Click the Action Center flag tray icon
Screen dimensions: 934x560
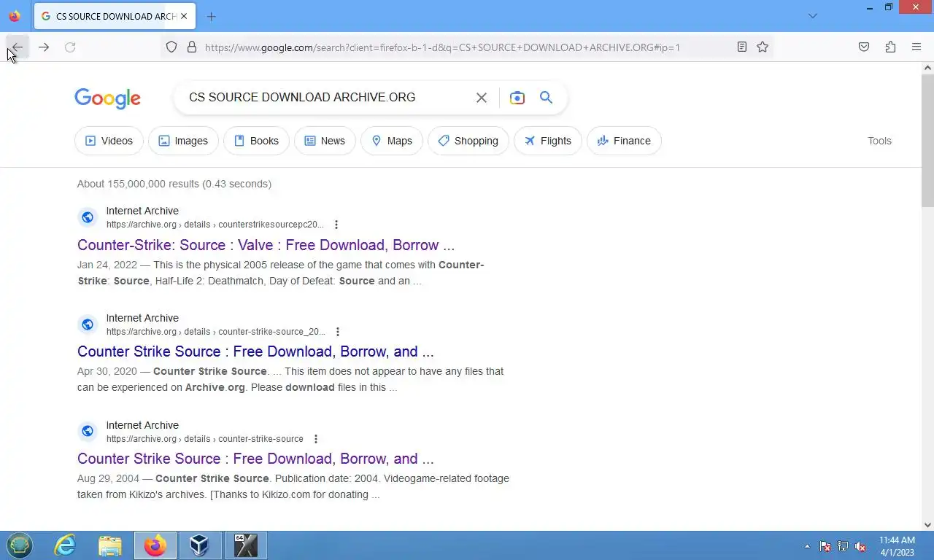(x=825, y=546)
